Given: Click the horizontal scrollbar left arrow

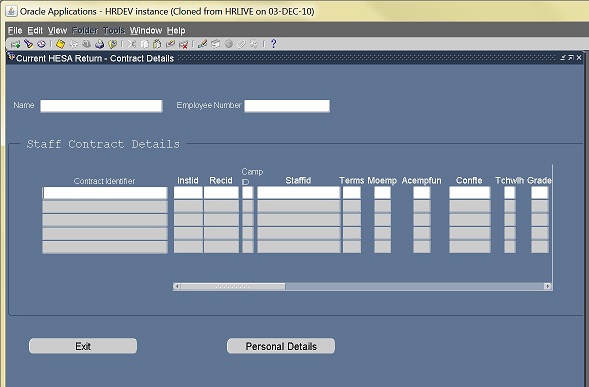Looking at the screenshot, I should pyautogui.click(x=177, y=287).
